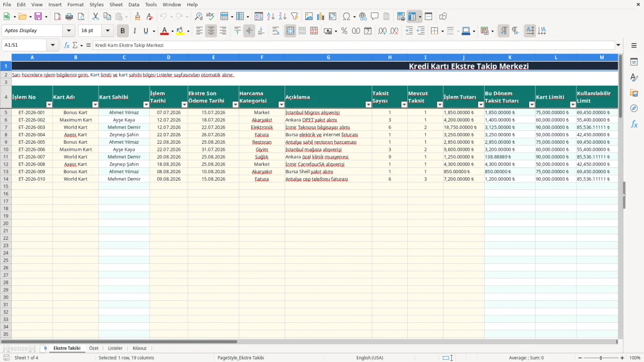Viewport: 644px width, 362px height.
Task: Toggle wrap text
Action: pyautogui.click(x=276, y=31)
